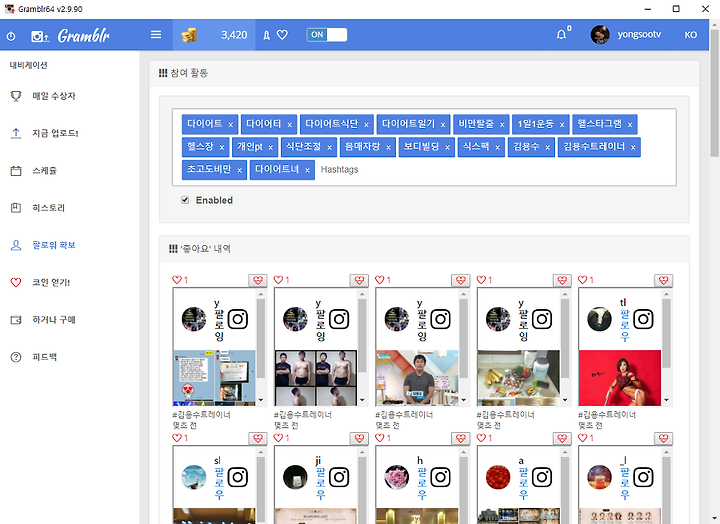720x524 pixels.
Task: Click 팔로우 on the h user card
Action: point(422,483)
